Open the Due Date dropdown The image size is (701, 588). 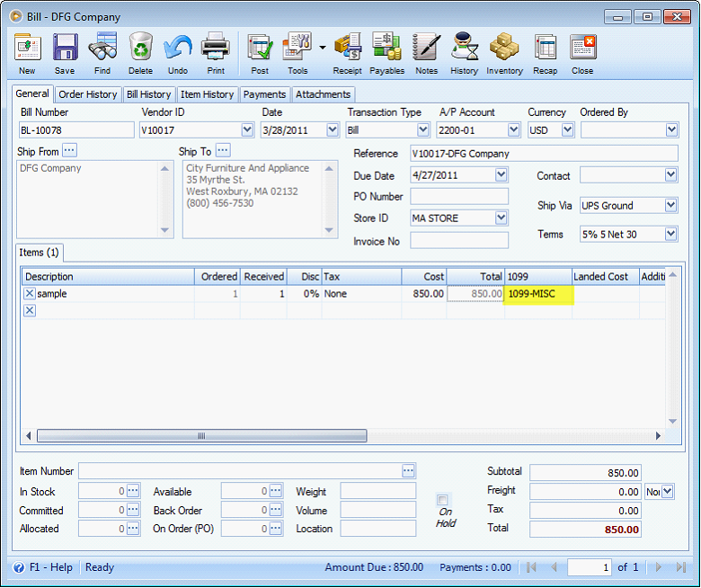(x=501, y=174)
